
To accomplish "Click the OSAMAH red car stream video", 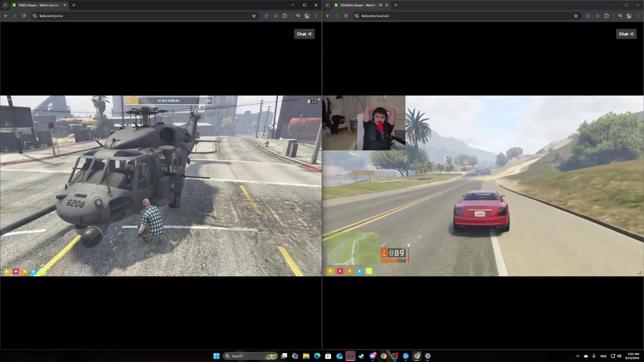I will click(483, 186).
